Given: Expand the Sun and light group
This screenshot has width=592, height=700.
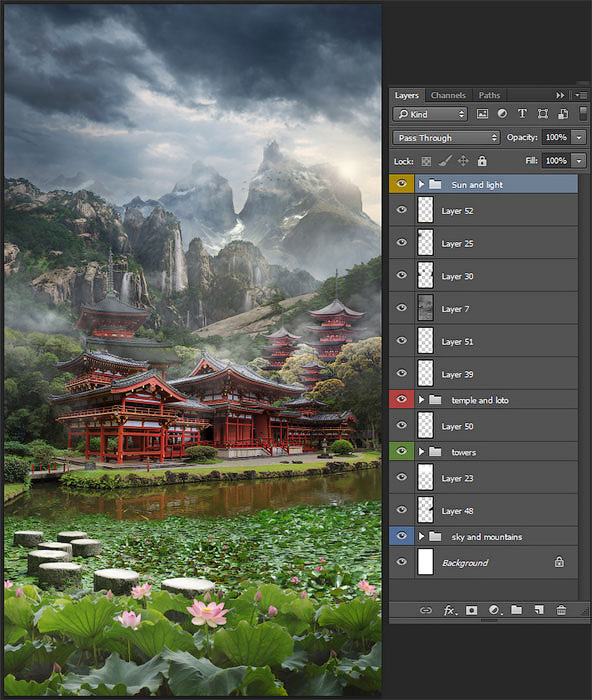Looking at the screenshot, I should [x=421, y=184].
